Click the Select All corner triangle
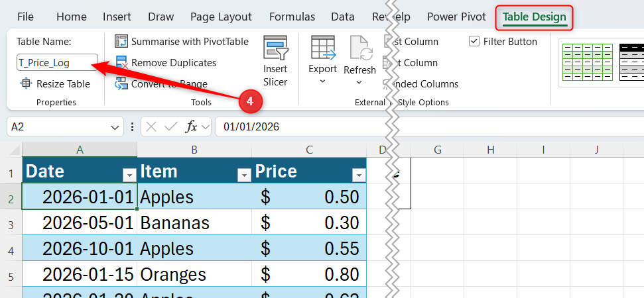Image resolution: width=644 pixels, height=298 pixels. [x=15, y=150]
